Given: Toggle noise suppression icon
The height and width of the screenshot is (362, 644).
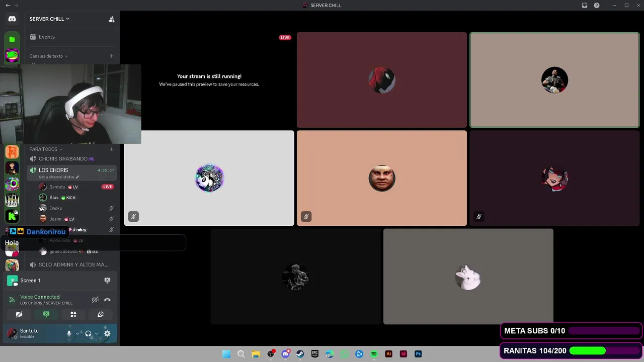Looking at the screenshot, I should coord(95,300).
